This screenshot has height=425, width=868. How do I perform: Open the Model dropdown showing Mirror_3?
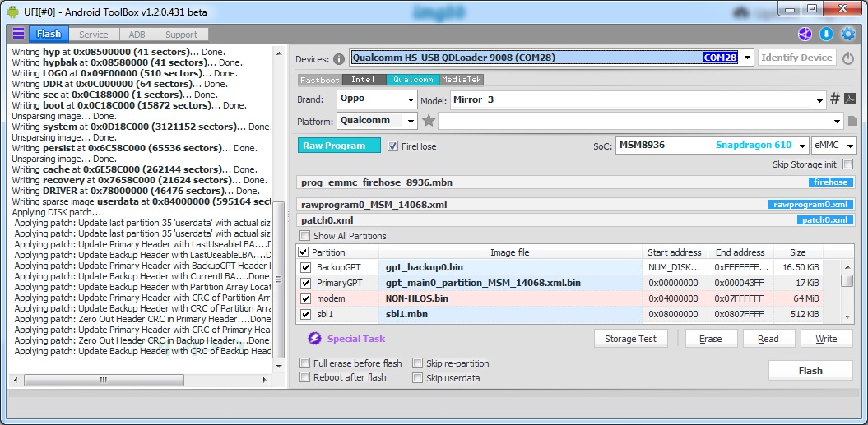pyautogui.click(x=819, y=100)
